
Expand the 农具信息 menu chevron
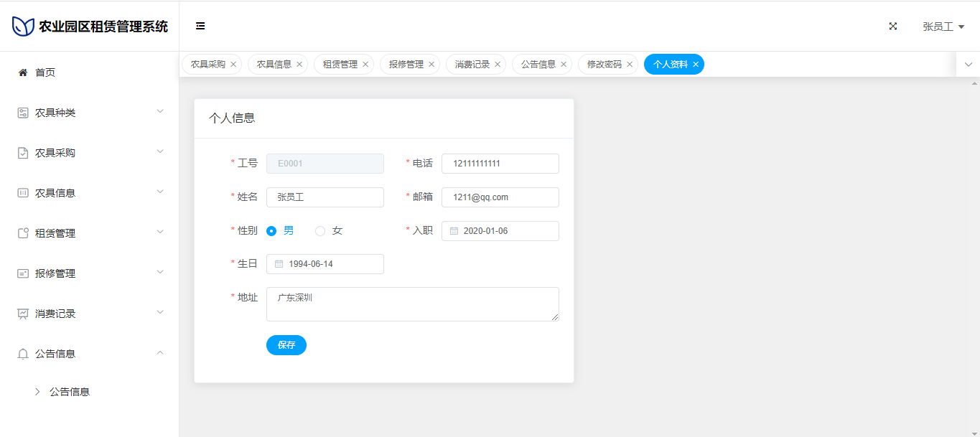click(x=160, y=192)
